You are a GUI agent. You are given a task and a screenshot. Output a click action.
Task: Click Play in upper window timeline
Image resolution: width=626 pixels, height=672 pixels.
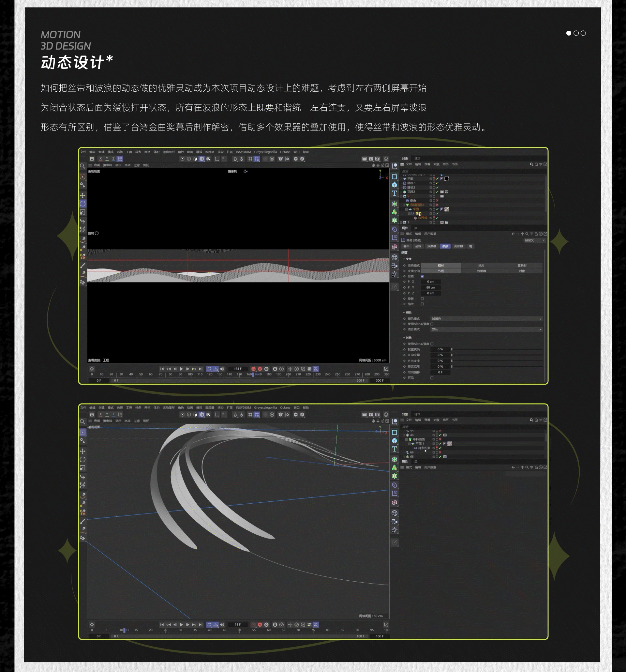pyautogui.click(x=181, y=369)
